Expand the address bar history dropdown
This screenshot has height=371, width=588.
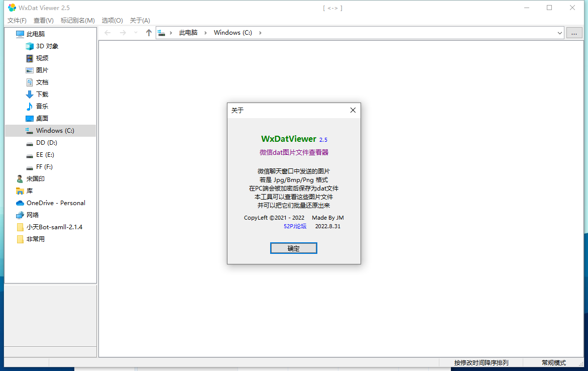[560, 33]
